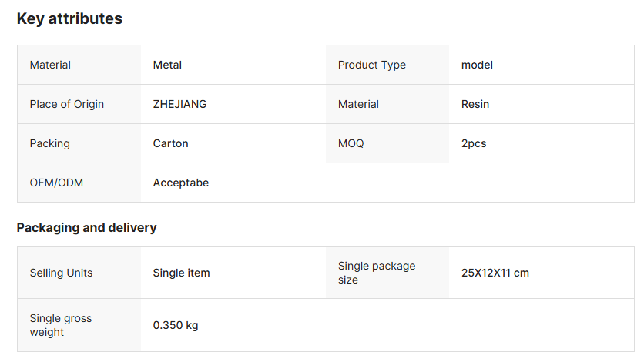Screen dimensions: 644x359
Task: Select the Carton value text
Action: pos(170,144)
